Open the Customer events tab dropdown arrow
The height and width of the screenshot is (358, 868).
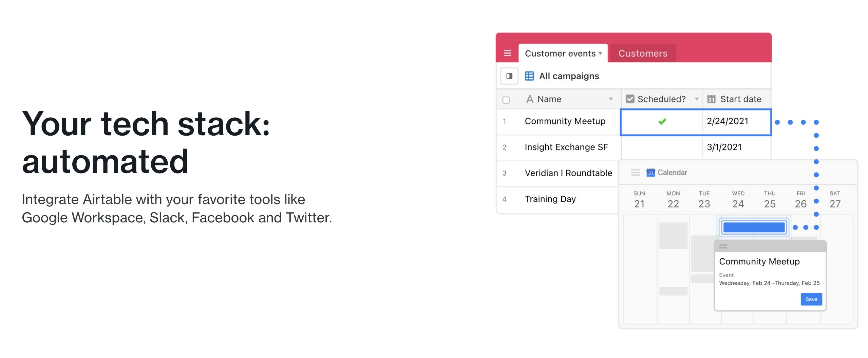point(600,53)
